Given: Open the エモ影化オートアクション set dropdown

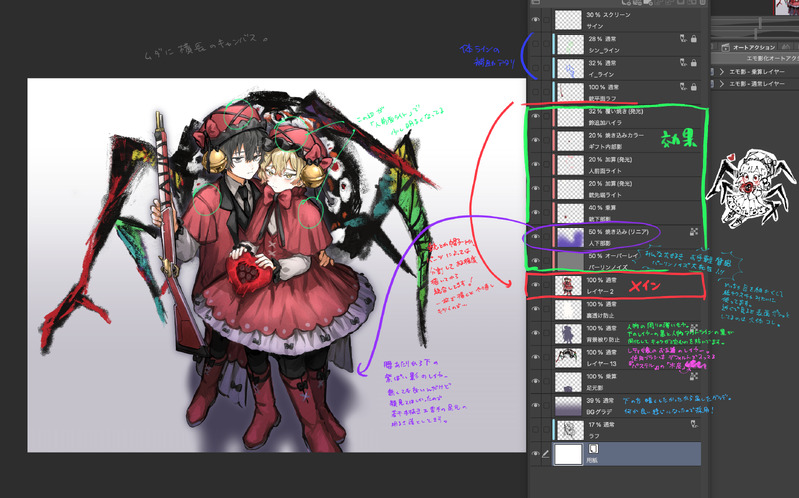Looking at the screenshot, I should [x=756, y=59].
